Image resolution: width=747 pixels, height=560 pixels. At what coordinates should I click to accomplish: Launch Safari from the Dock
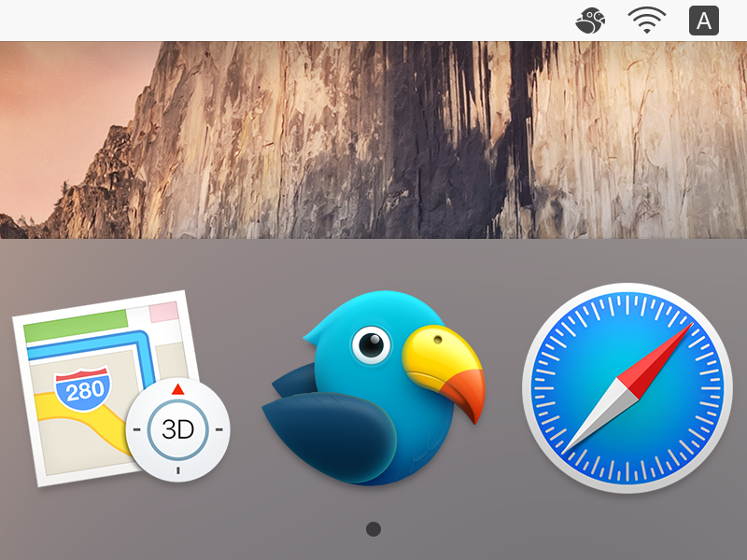pyautogui.click(x=627, y=388)
